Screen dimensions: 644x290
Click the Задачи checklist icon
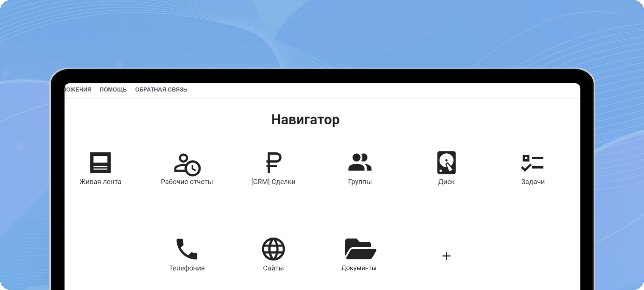(533, 163)
